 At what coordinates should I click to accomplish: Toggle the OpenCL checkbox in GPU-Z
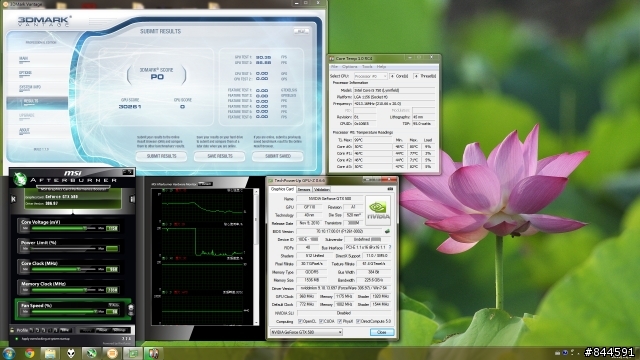point(300,321)
